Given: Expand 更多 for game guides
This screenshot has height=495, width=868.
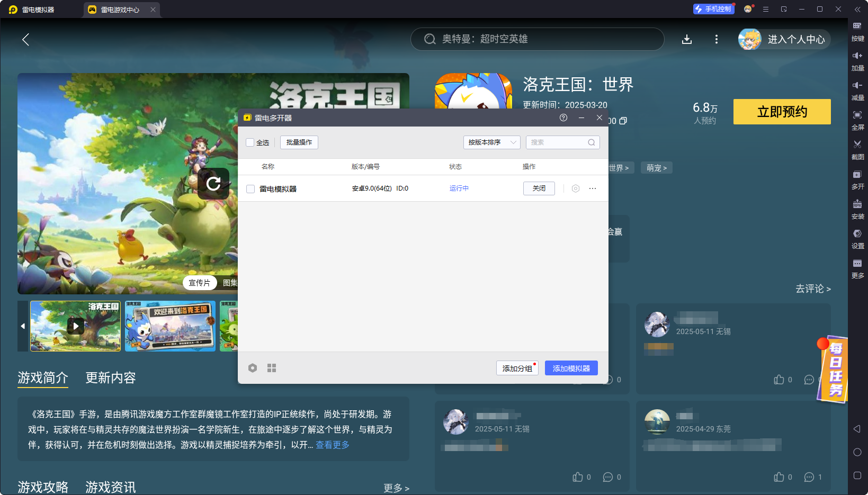Looking at the screenshot, I should tap(396, 488).
